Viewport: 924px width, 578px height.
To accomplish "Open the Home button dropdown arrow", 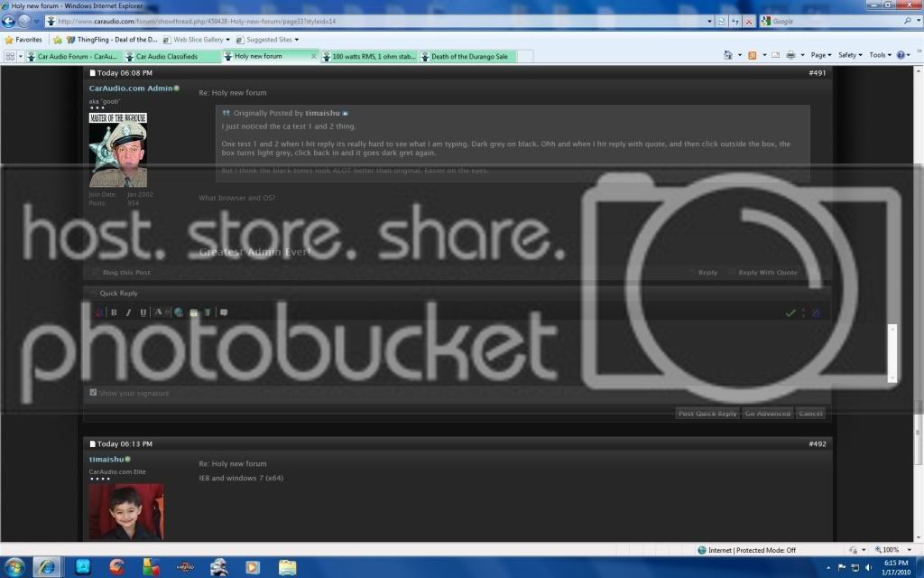I will click(740, 55).
